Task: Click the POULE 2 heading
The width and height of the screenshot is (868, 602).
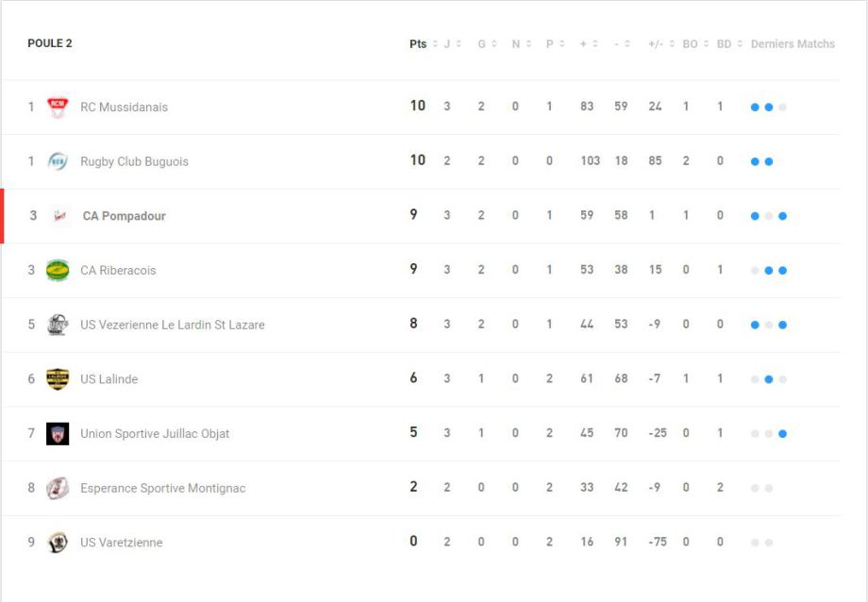Action: [50, 43]
